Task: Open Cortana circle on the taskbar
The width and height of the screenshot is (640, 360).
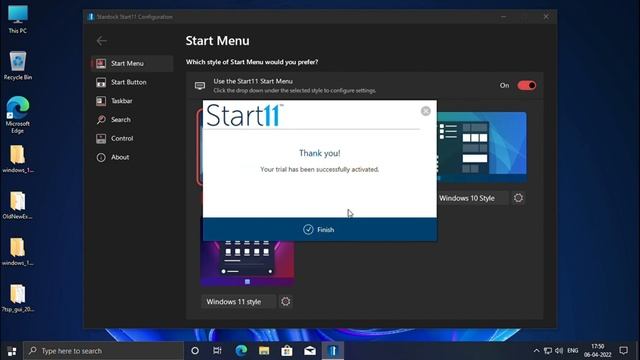Action: [195, 351]
